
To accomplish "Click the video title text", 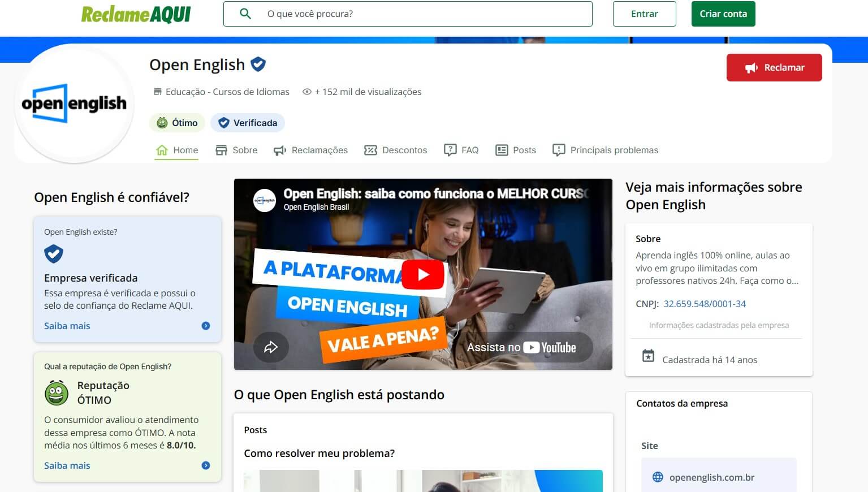I will pyautogui.click(x=435, y=193).
